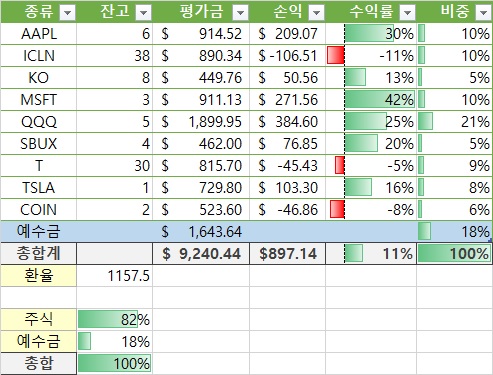Select the ICLN ticker cell

point(39,56)
